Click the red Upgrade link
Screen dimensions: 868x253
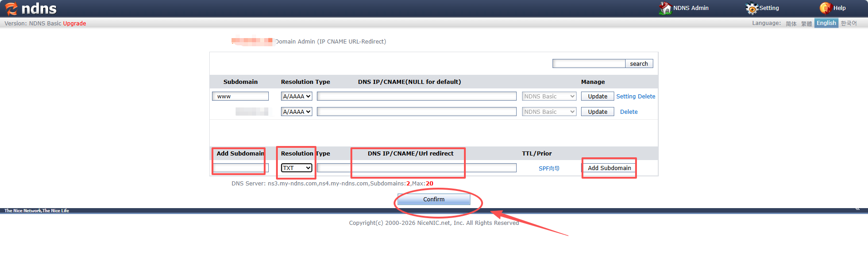74,24
